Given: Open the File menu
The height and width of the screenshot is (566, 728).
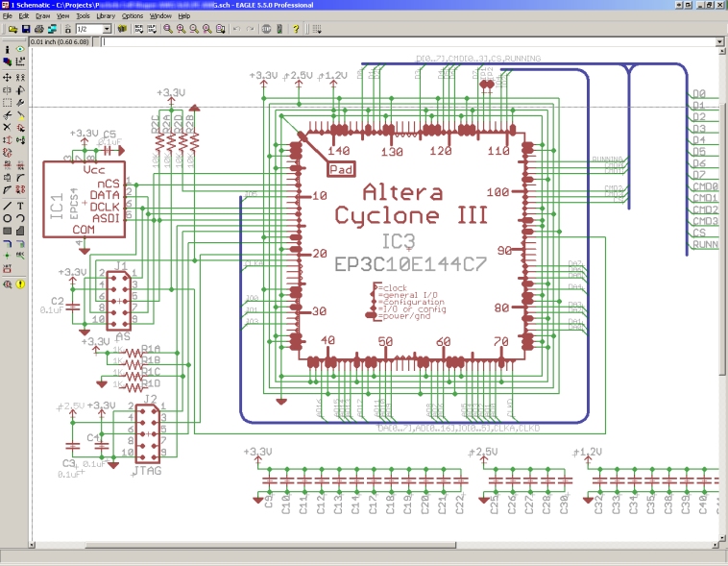Looking at the screenshot, I should tap(7, 15).
